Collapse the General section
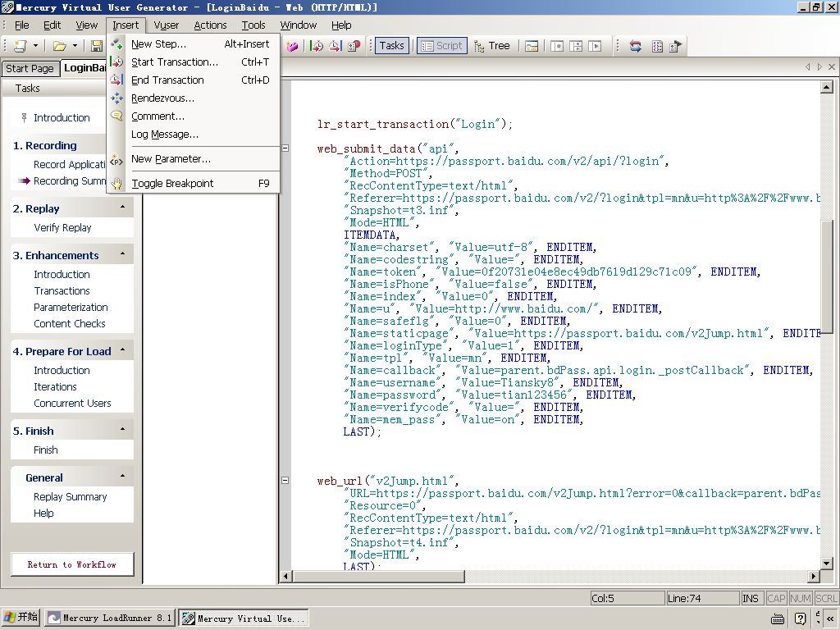Image resolution: width=840 pixels, height=630 pixels. (x=123, y=477)
